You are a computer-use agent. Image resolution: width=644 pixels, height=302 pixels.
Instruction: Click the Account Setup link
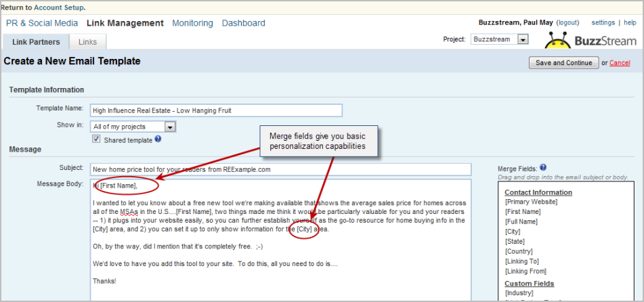click(x=59, y=7)
